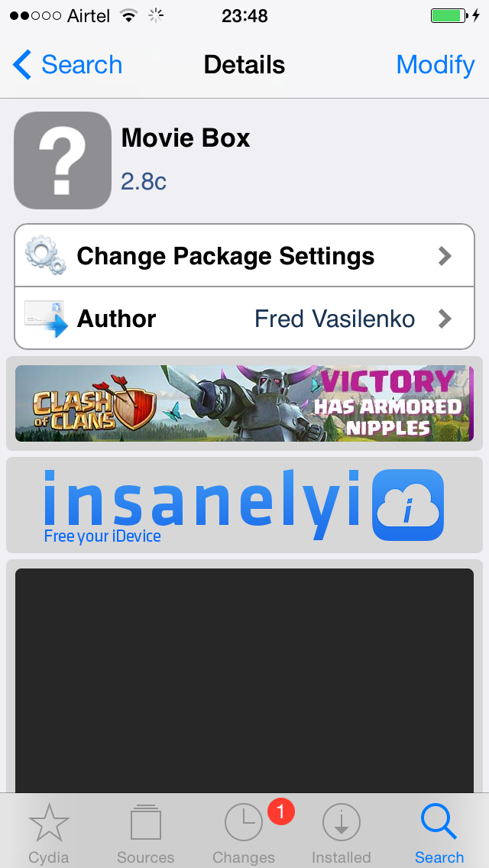Expand the Change Package Settings chevron

coord(445,256)
